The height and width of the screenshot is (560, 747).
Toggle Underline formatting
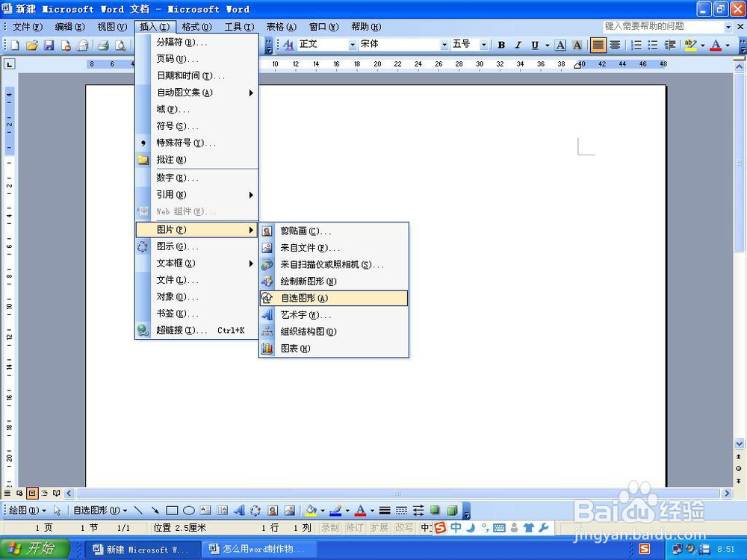click(x=535, y=45)
